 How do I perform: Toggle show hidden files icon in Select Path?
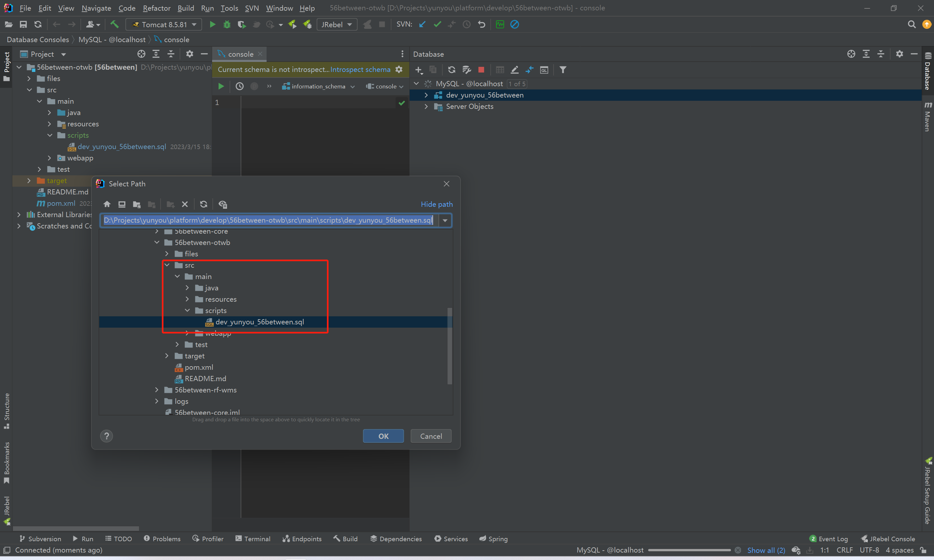coord(223,204)
